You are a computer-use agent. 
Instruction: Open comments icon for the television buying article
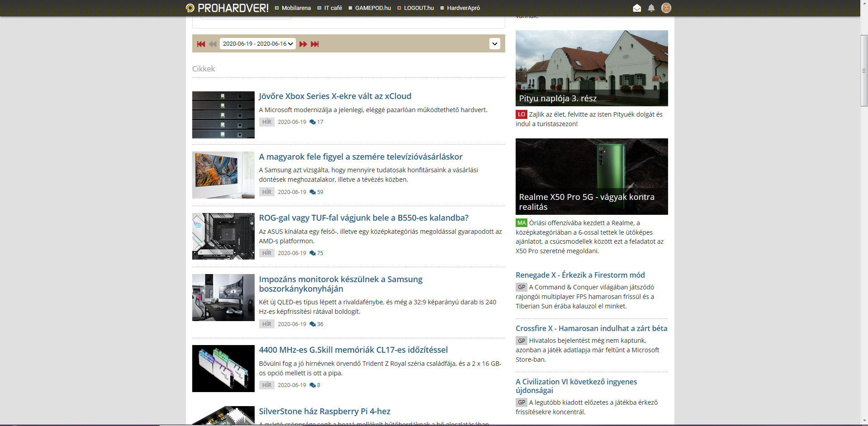point(313,192)
